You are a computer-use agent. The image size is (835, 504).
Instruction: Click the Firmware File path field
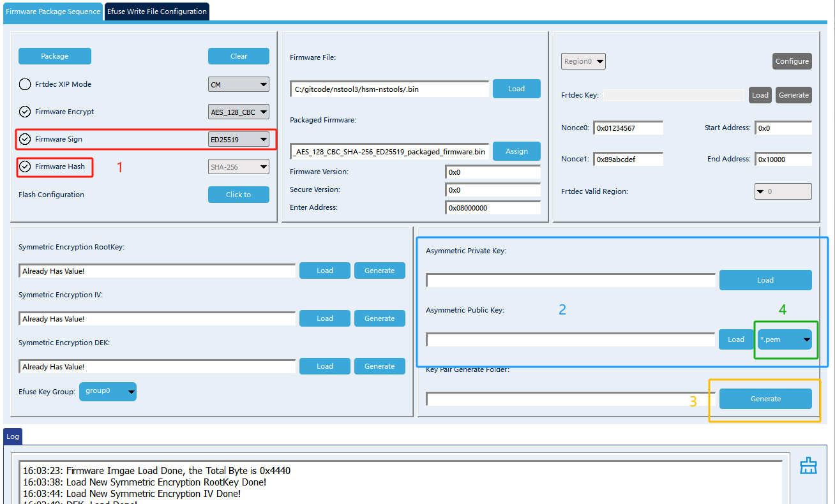tap(389, 89)
